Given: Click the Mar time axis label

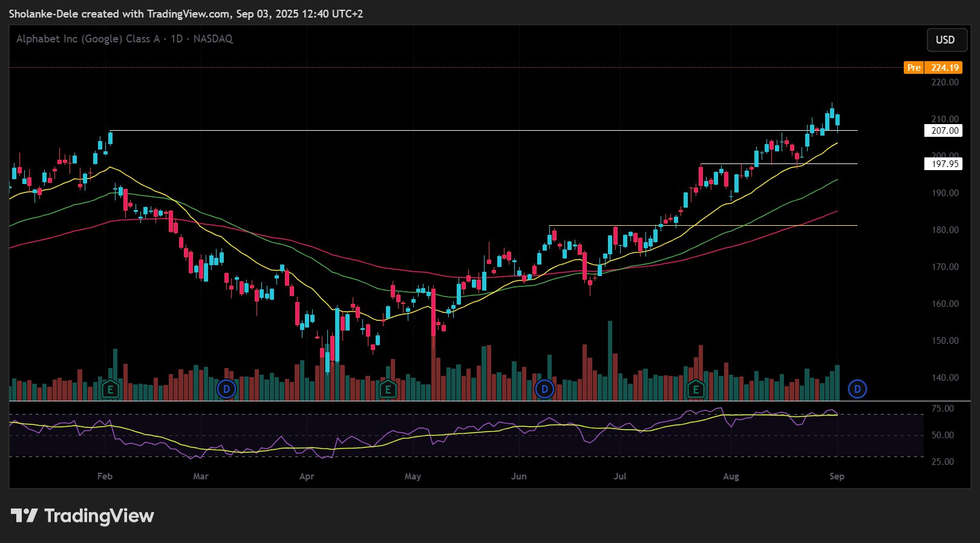Looking at the screenshot, I should 201,476.
